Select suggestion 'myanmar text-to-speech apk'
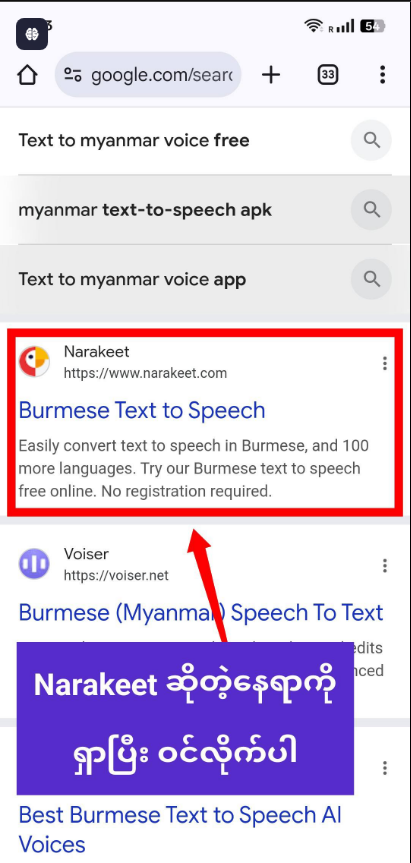 click(145, 210)
